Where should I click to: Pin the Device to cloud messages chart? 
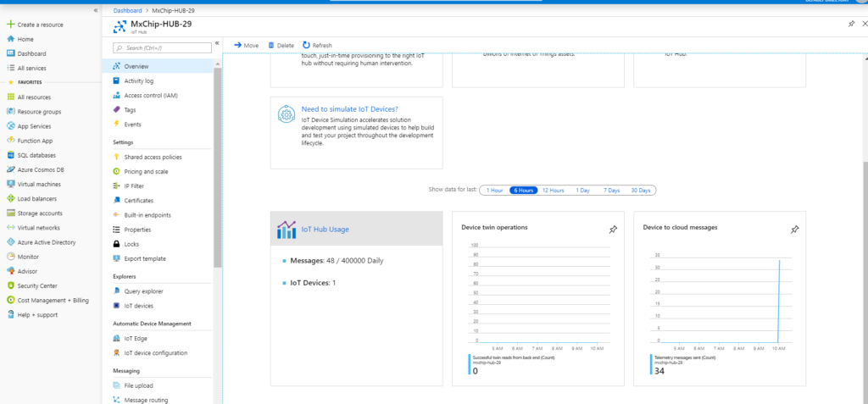pyautogui.click(x=794, y=229)
